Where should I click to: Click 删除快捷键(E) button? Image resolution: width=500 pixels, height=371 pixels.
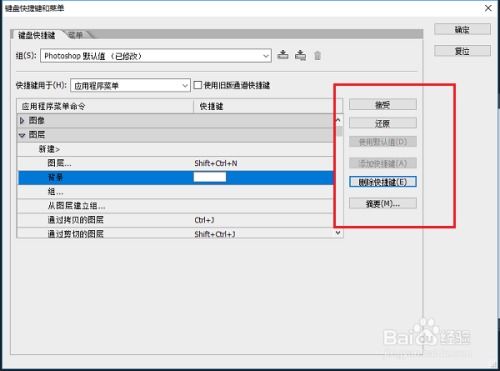pos(383,182)
